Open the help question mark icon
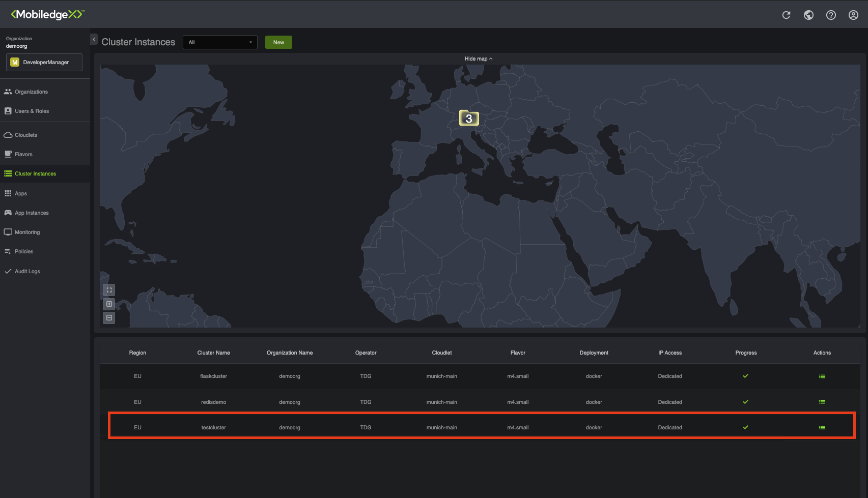This screenshot has width=868, height=498. tap(831, 15)
